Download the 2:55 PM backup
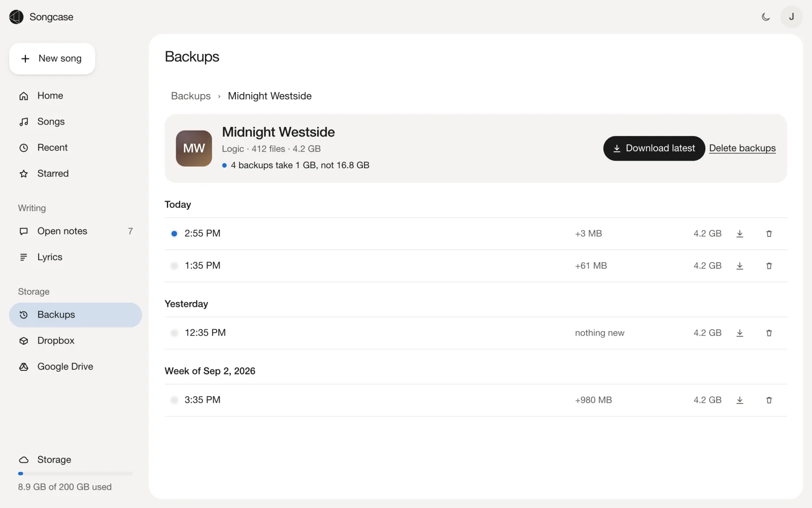The image size is (812, 508). pyautogui.click(x=740, y=234)
